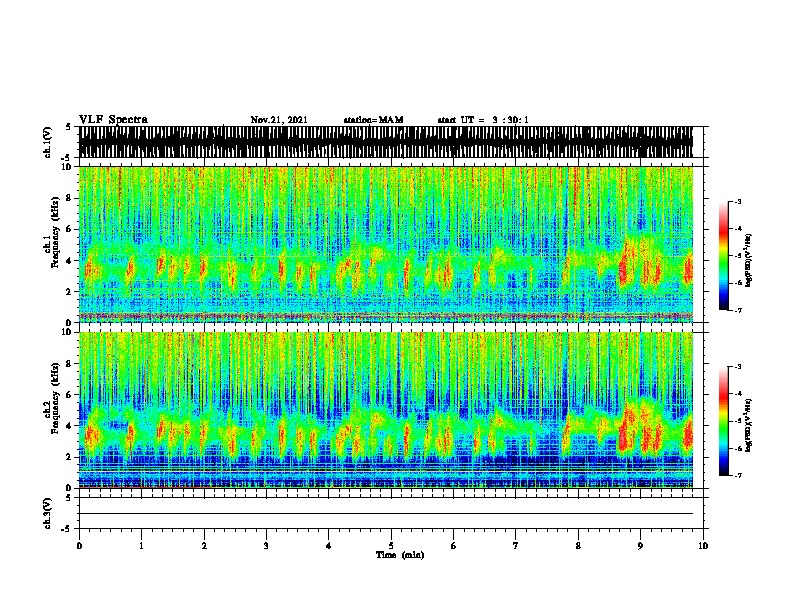The height and width of the screenshot is (612, 792).
Task: Click the "station=MAM" header label
Action: tap(374, 120)
